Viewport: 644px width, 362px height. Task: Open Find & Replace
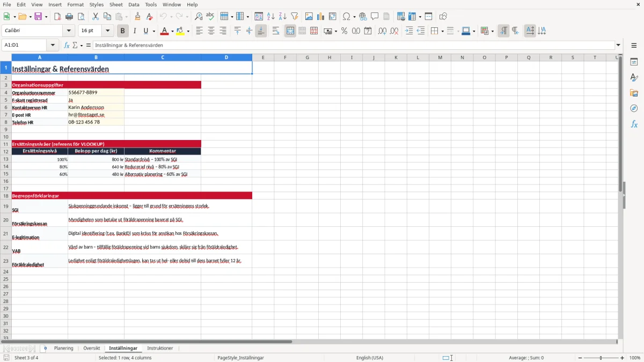(x=199, y=17)
